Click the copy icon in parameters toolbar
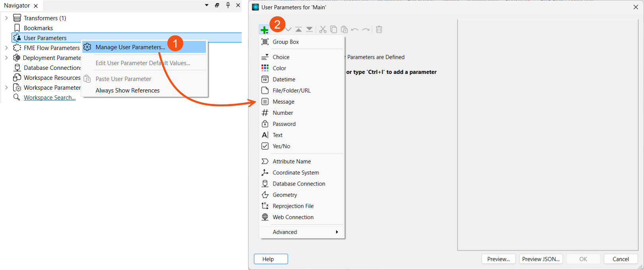Viewport: 644px width, 270px height. [x=334, y=29]
